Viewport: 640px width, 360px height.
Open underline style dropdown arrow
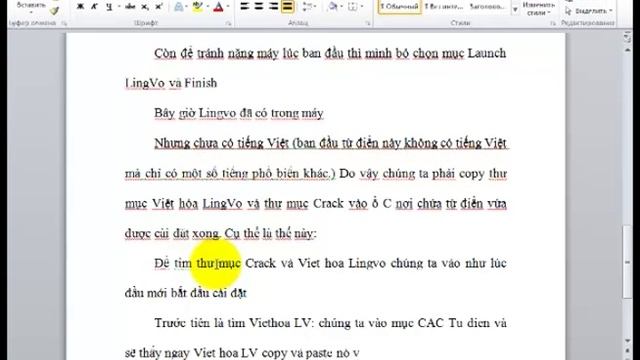coord(119,7)
